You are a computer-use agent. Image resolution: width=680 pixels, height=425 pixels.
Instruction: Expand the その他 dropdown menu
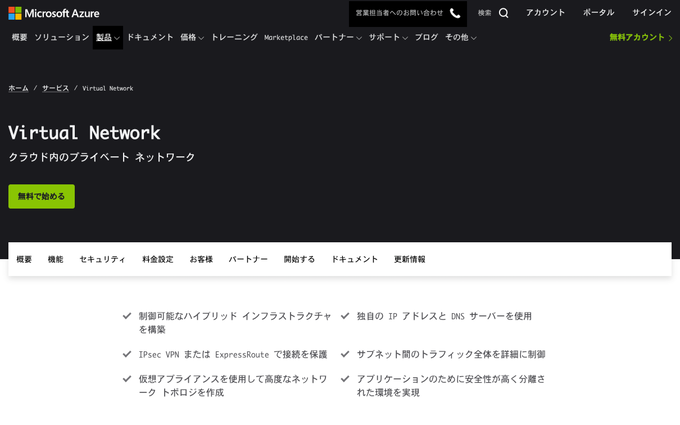pos(461,38)
